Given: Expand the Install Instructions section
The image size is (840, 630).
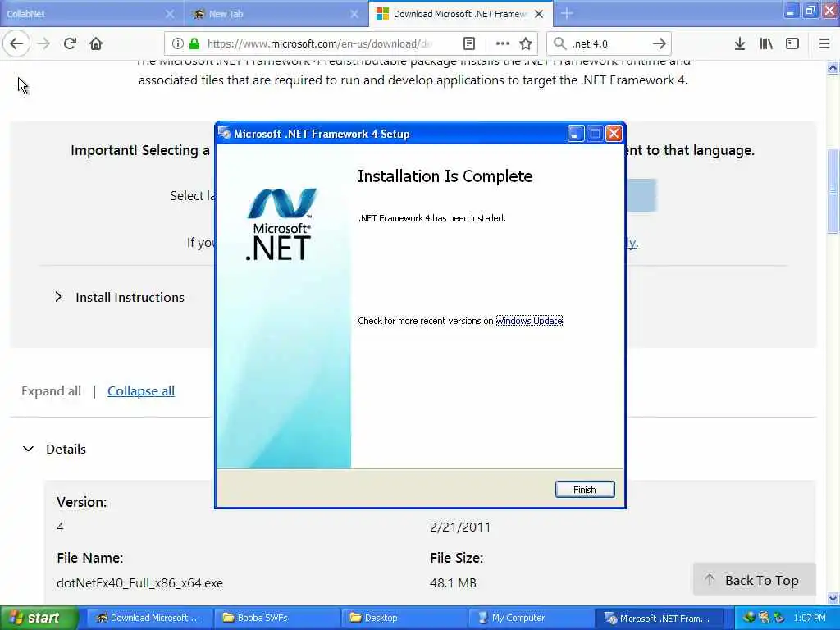Looking at the screenshot, I should pos(120,297).
